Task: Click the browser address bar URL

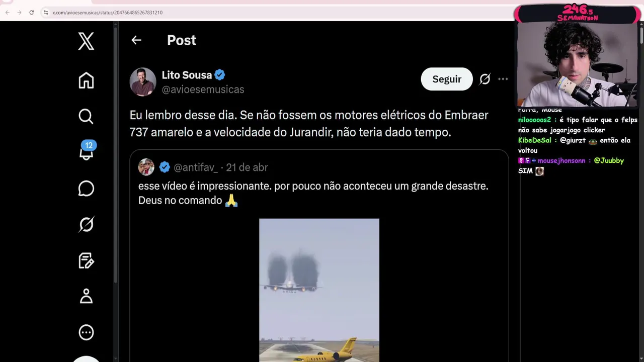Action: [x=107, y=12]
